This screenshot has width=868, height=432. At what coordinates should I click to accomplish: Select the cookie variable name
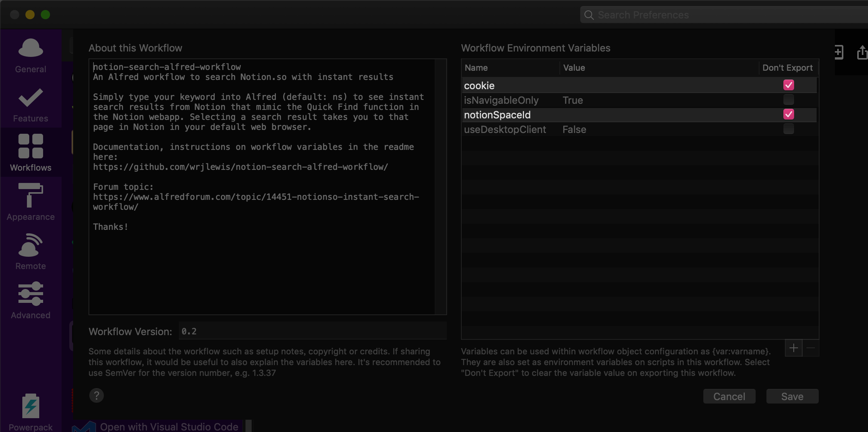tap(479, 86)
